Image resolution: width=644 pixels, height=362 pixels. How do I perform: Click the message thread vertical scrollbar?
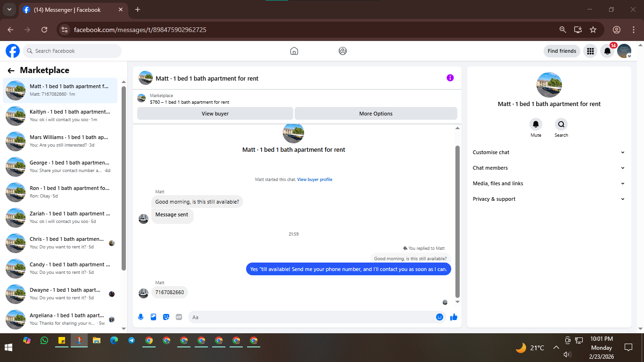point(457,221)
